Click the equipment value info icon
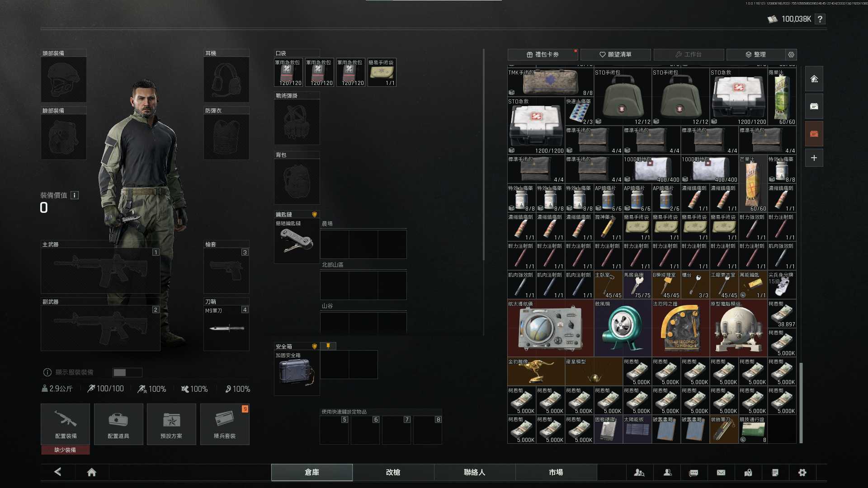Screen dimensions: 868x488 tap(75, 195)
